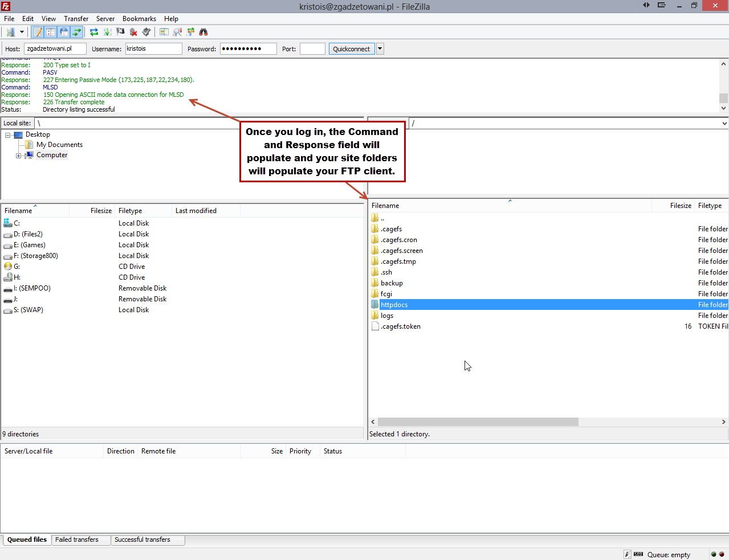Open the Remote site path dropdown
The image size is (729, 560).
(724, 123)
